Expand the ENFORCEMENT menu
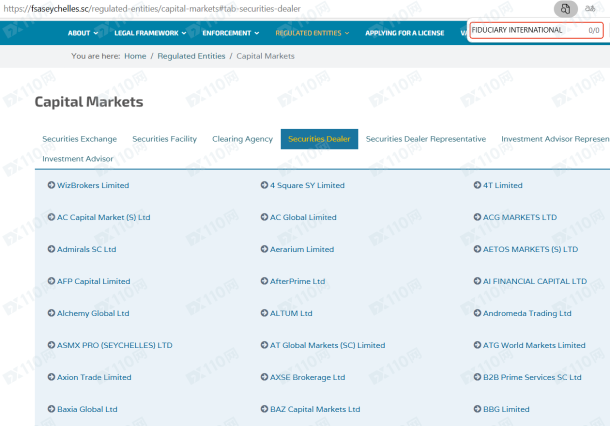The width and height of the screenshot is (610, 426). pyautogui.click(x=231, y=33)
